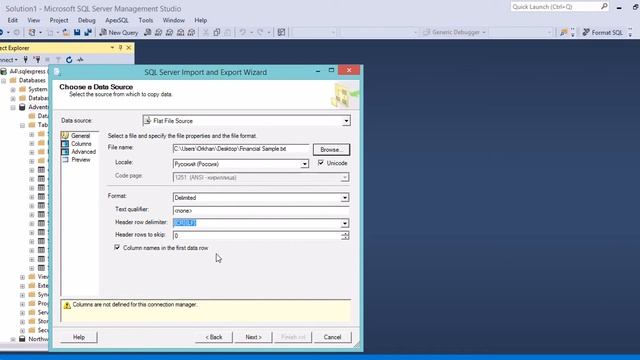Click the Cut icon in the main toolbar
This screenshot has width=640, height=360.
(206, 32)
